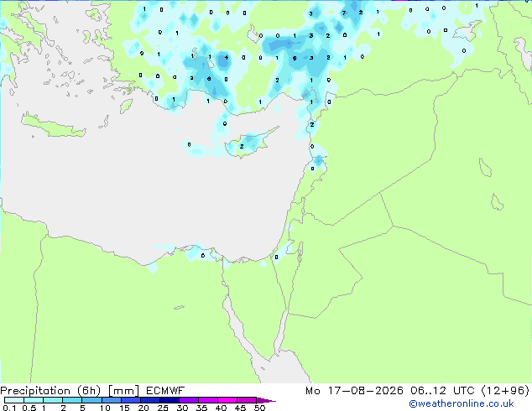Screen dimensions: 532x411
Task: Click the precipitation value "7" on the map
Action: (x=344, y=13)
